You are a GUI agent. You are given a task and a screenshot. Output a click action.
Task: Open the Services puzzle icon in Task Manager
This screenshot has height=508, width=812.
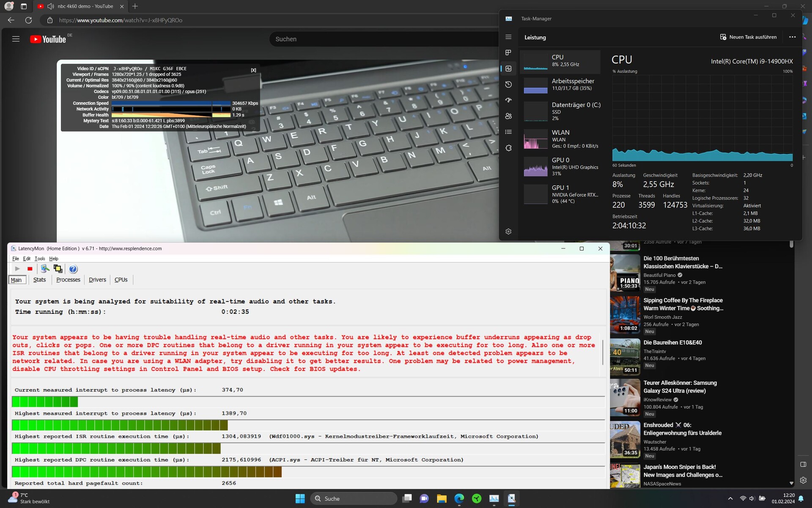508,148
